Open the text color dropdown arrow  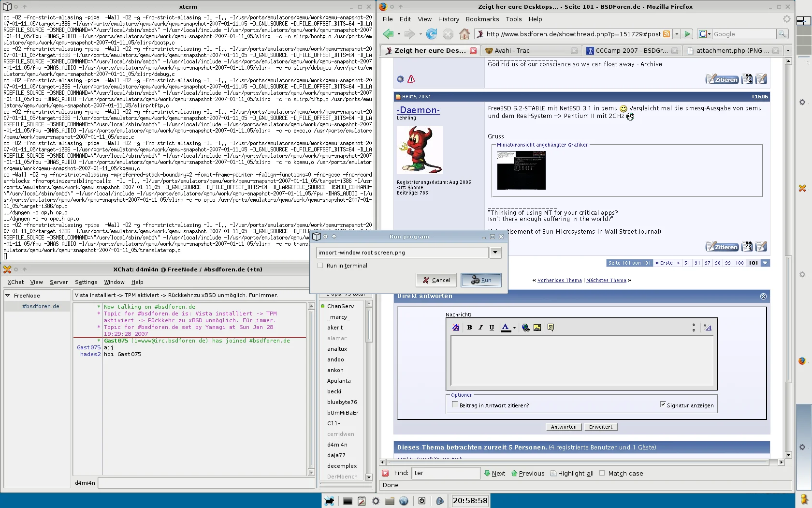coord(514,328)
